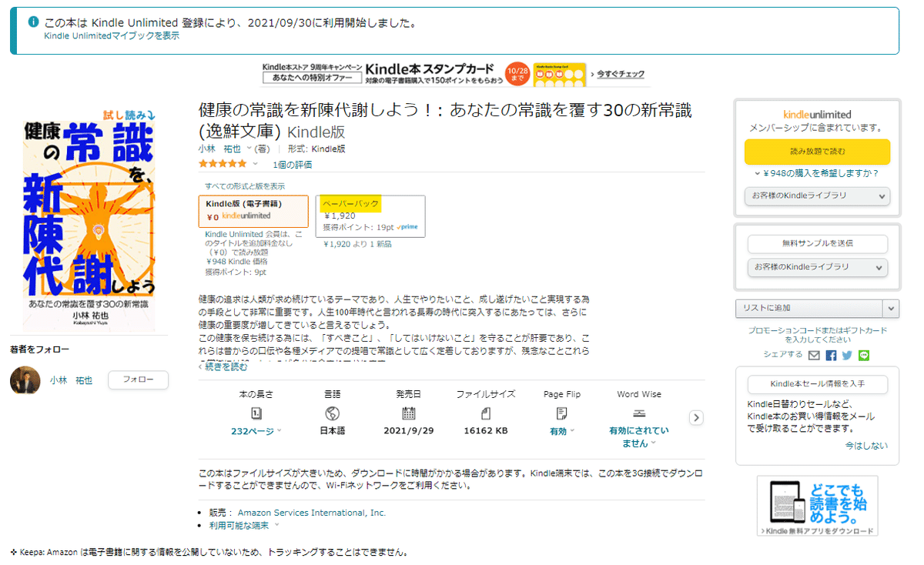924x565 pixels.
Task: Click the フォロー button next to author
Action: pyautogui.click(x=138, y=379)
